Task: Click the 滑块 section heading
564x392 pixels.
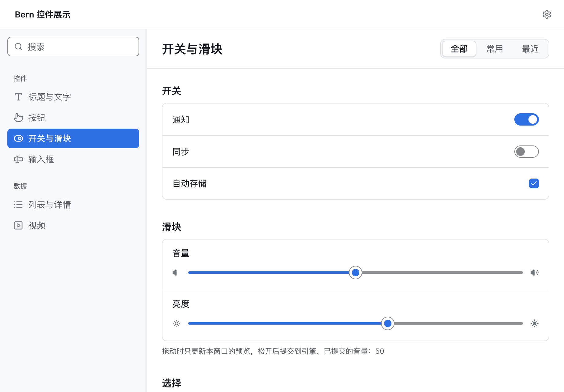Action: (172, 227)
